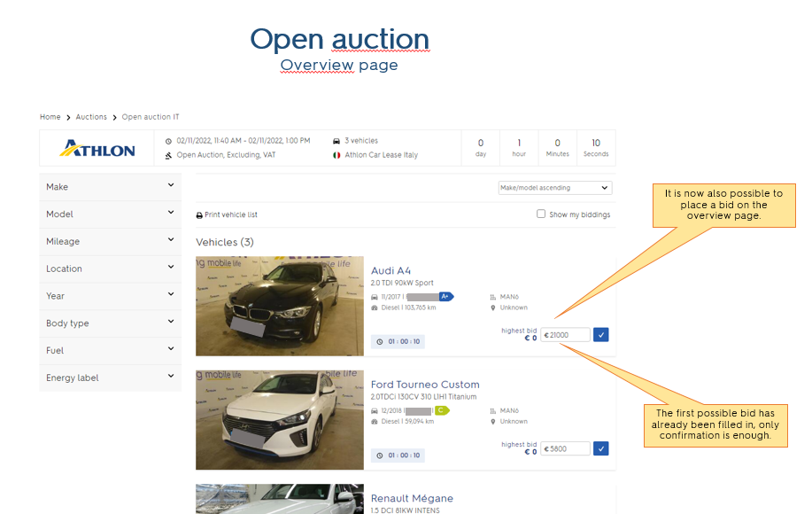Image resolution: width=812 pixels, height=514 pixels.
Task: Click the printer icon beside Print vehicle list
Action: point(199,215)
